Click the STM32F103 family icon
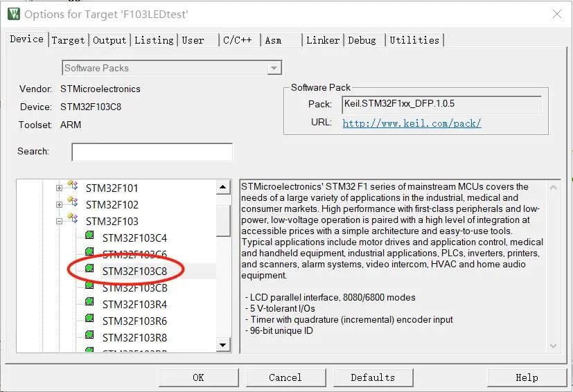This screenshot has height=392, width=573. [73, 218]
